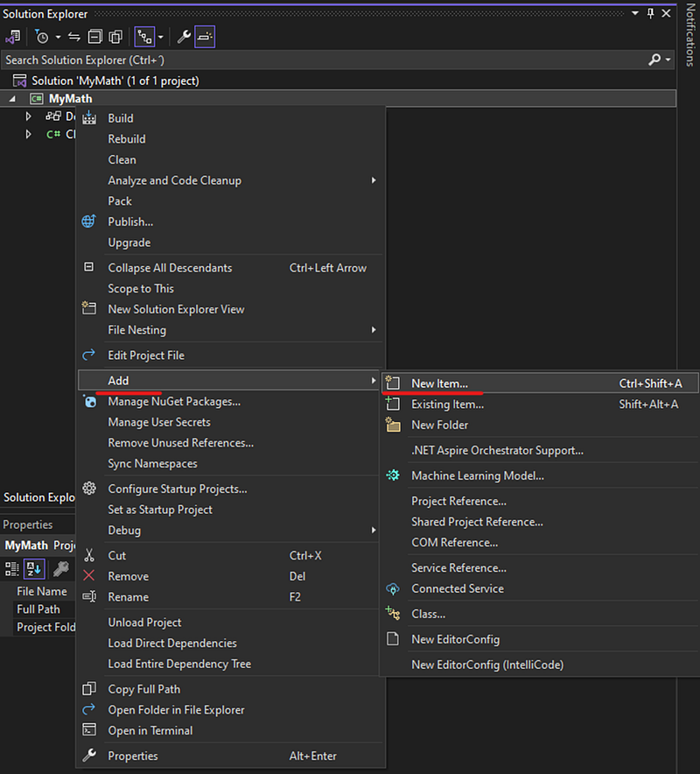Click Remove with red X icon
Viewport: 700px width, 774px height.
pos(230,576)
